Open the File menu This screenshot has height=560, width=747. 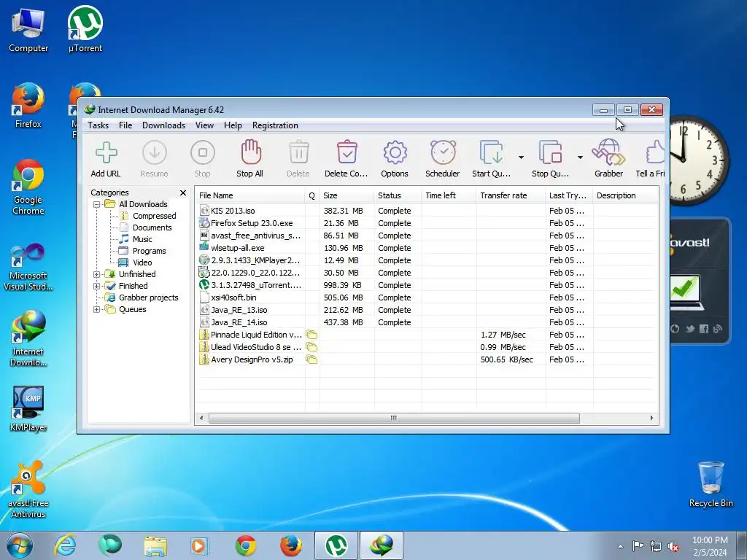125,125
